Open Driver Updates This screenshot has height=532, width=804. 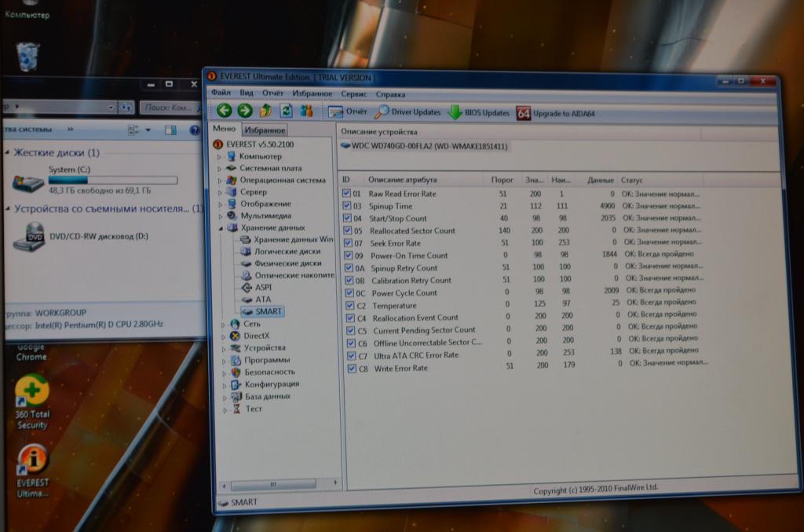(x=407, y=111)
